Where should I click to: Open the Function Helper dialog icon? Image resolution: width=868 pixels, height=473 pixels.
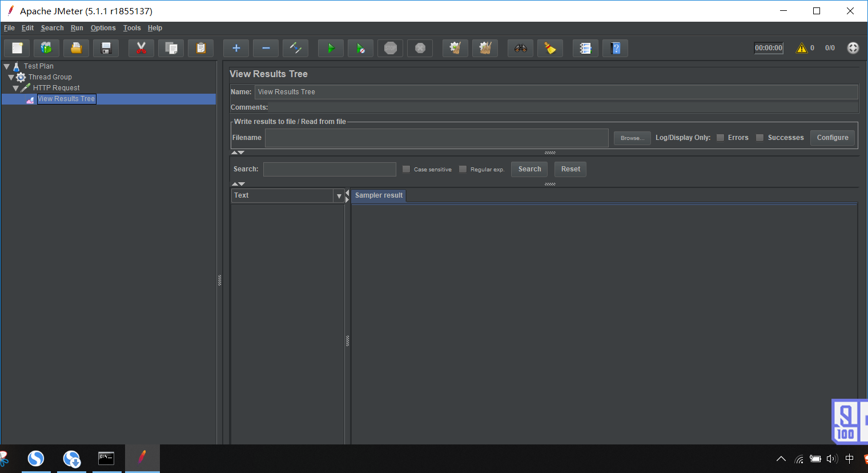585,49
